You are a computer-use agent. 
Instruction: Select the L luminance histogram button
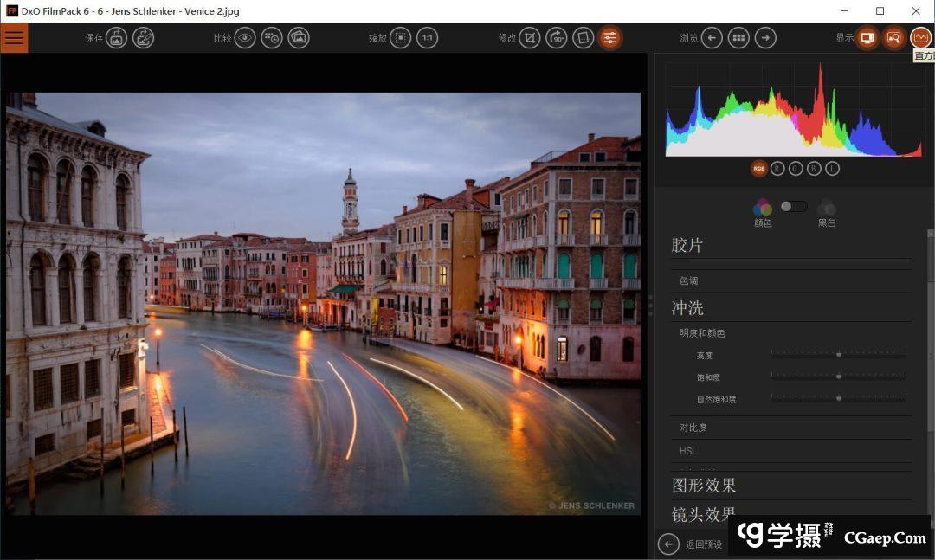point(832,169)
